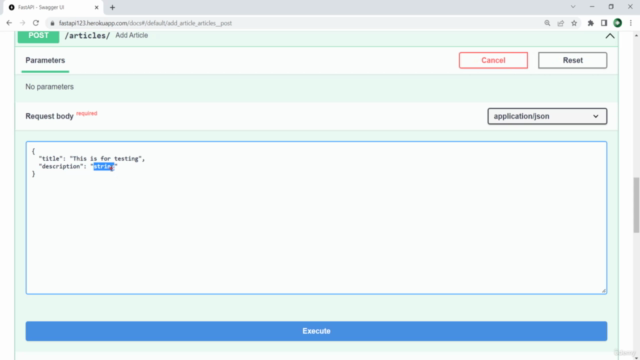Minimize the Chrome window
640x360 pixels.
pyautogui.click(x=592, y=7)
